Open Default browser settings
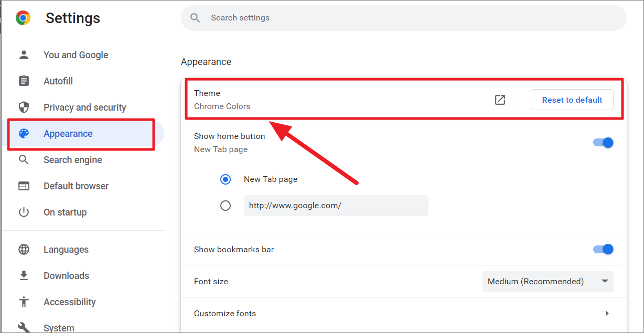Viewport: 644px width, 333px height. click(x=76, y=186)
